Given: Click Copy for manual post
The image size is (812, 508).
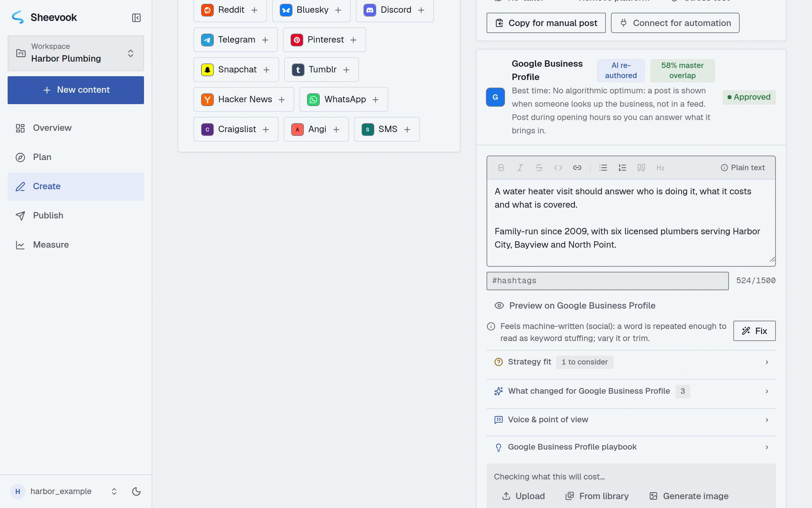Looking at the screenshot, I should [546, 23].
